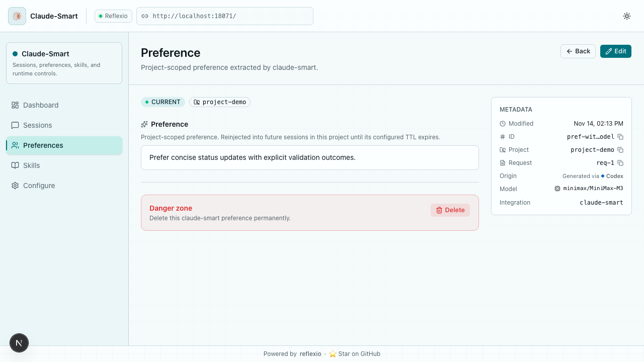Follow the Star on GitHub link
The width and height of the screenshot is (644, 362).
tap(355, 354)
